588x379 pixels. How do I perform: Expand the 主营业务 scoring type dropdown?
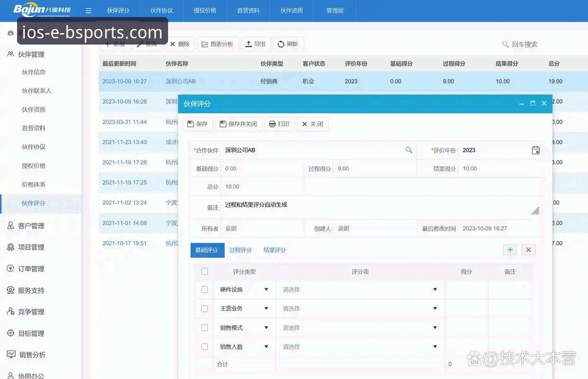tap(267, 308)
